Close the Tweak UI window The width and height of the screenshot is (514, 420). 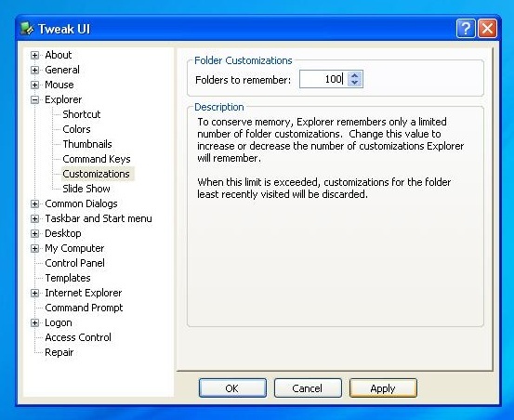(x=487, y=29)
